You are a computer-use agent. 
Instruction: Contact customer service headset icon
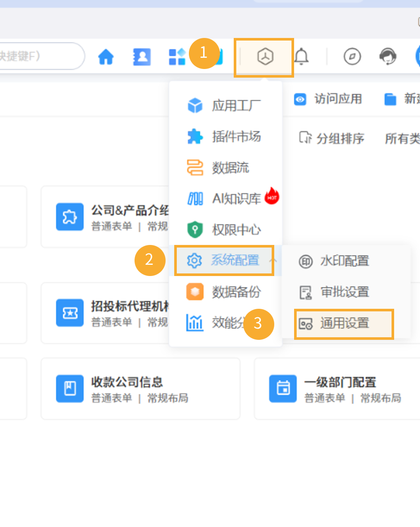(x=388, y=56)
